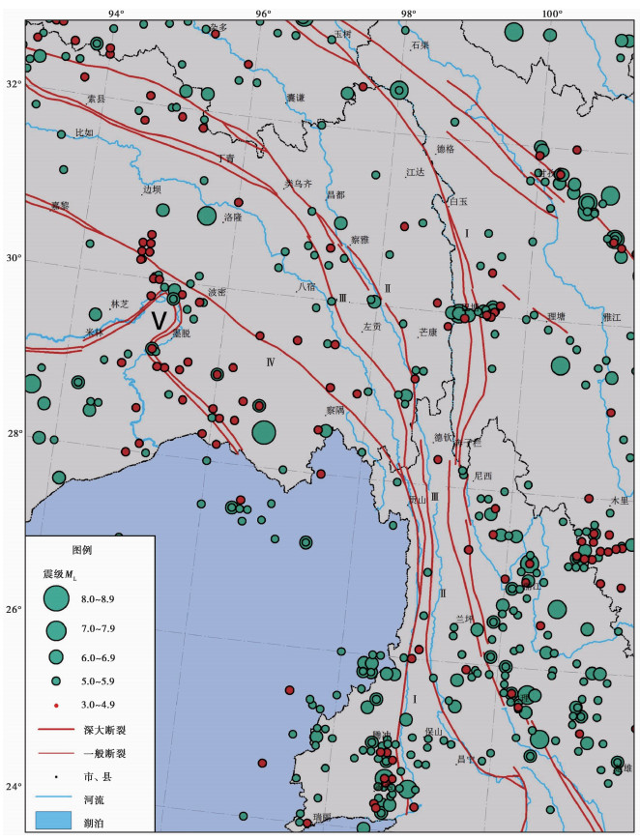
Task: Click the 左贡 city label
Action: pyautogui.click(x=372, y=327)
